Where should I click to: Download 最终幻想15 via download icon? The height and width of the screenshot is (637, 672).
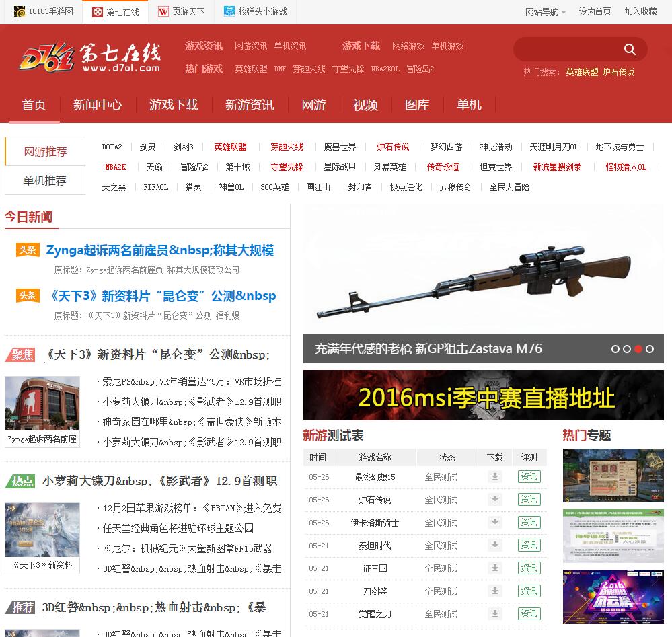pos(494,477)
